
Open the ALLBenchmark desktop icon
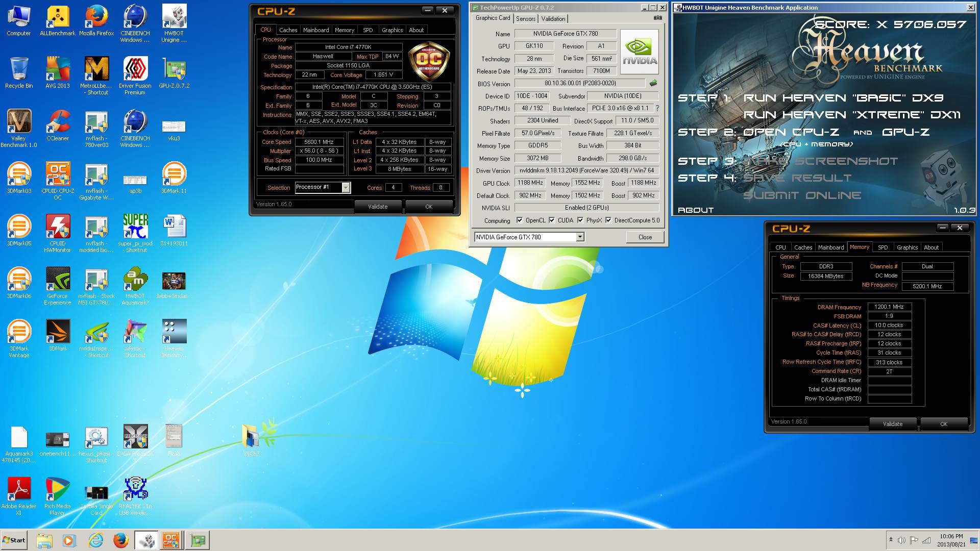pyautogui.click(x=58, y=20)
